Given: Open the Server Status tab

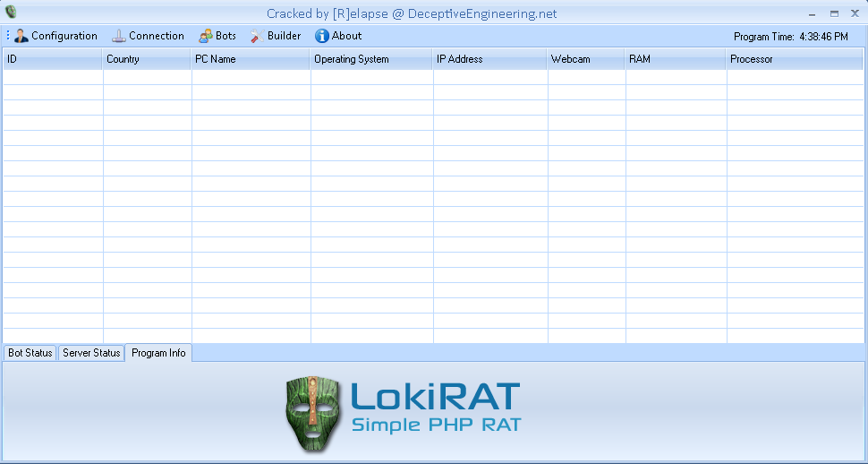Looking at the screenshot, I should (x=91, y=353).
